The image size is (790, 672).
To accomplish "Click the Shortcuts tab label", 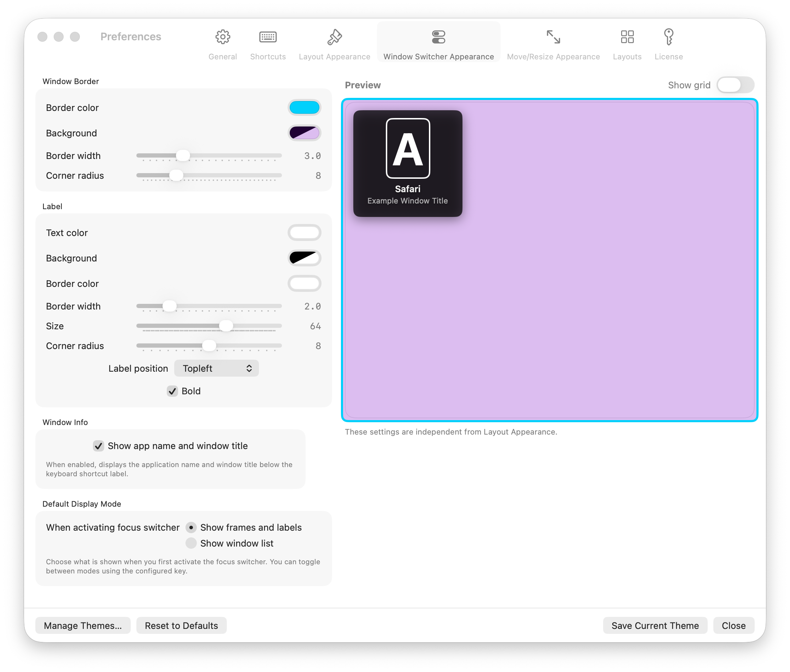I will coord(268,57).
